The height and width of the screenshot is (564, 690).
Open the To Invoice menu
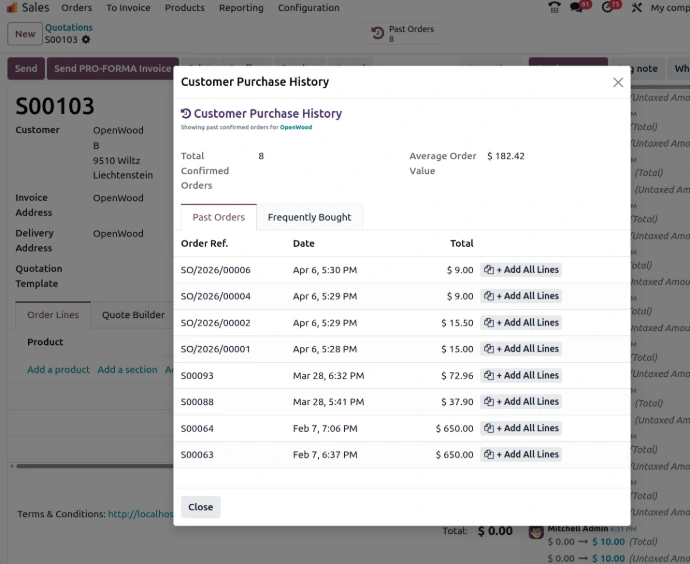tap(128, 8)
